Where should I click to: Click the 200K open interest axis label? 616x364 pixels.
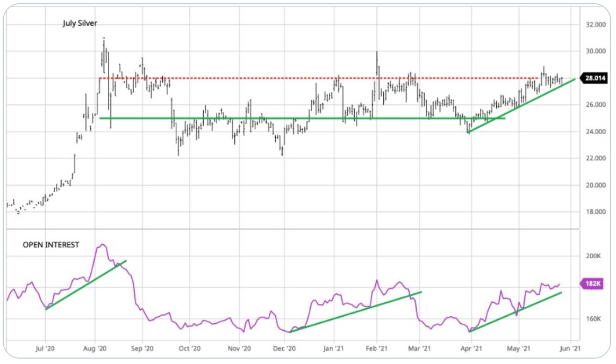pos(593,257)
